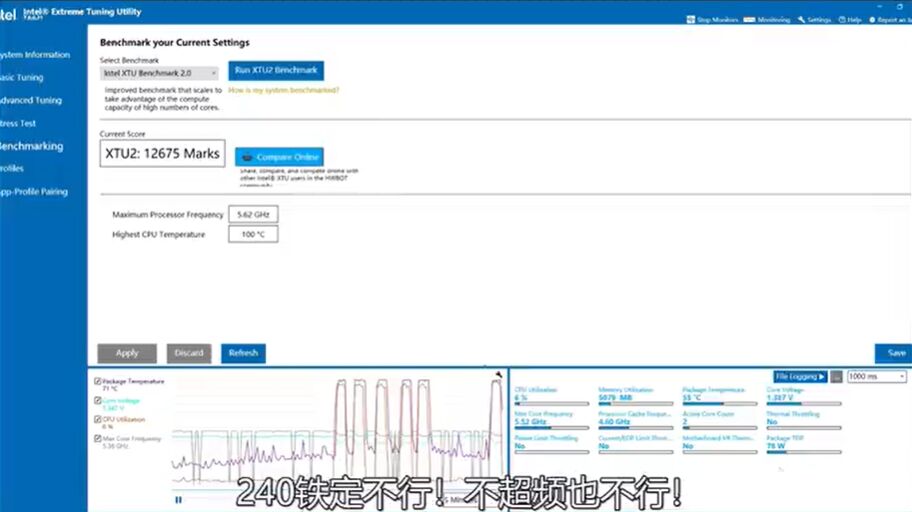
Task: Open System Information section
Action: point(35,55)
